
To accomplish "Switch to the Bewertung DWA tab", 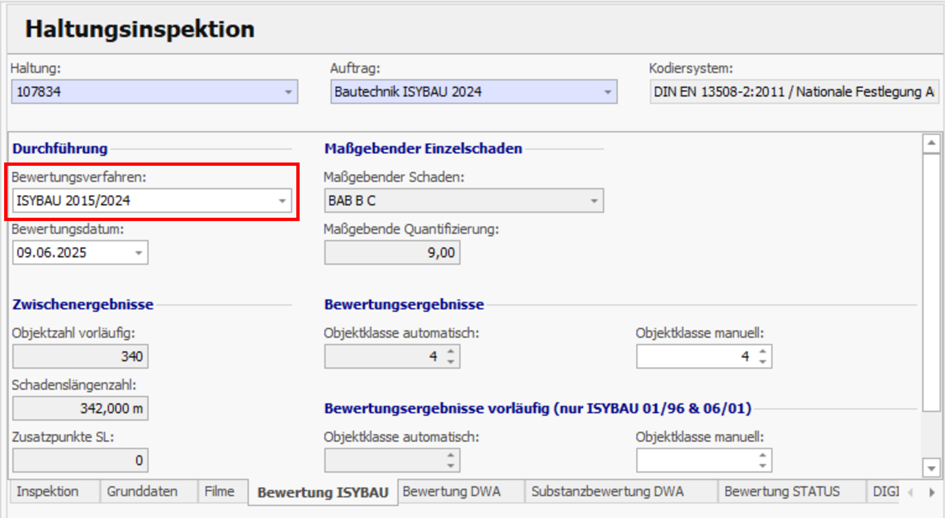I will 450,491.
